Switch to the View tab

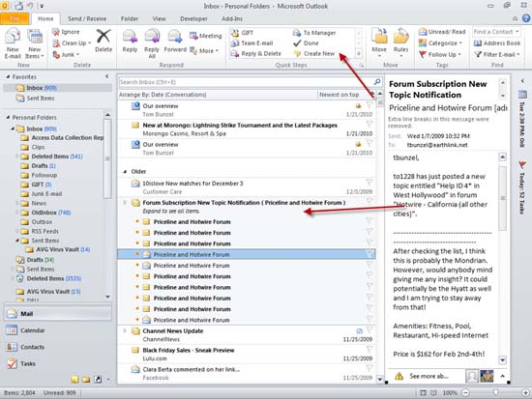(159, 18)
